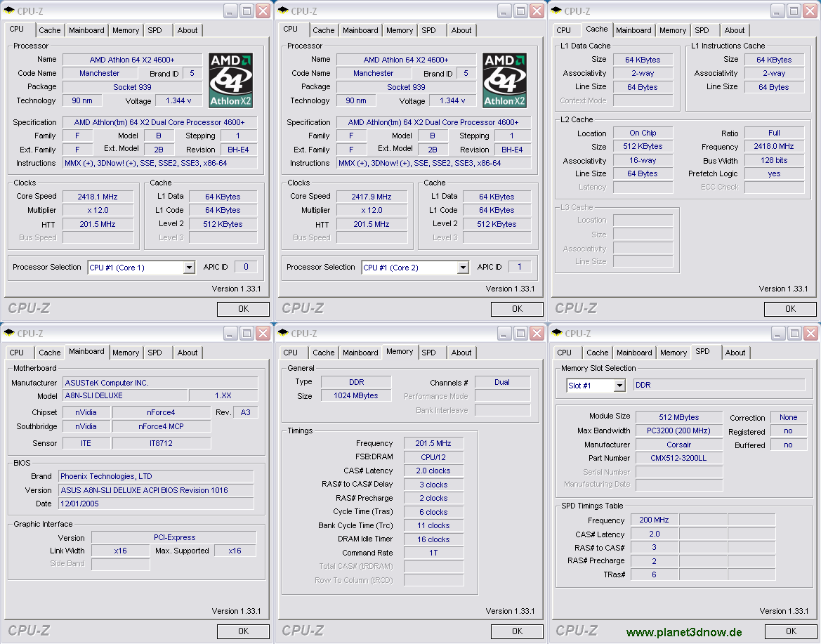The height and width of the screenshot is (644, 821).
Task: Click the APIC ID field showing 0
Action: pos(246,267)
